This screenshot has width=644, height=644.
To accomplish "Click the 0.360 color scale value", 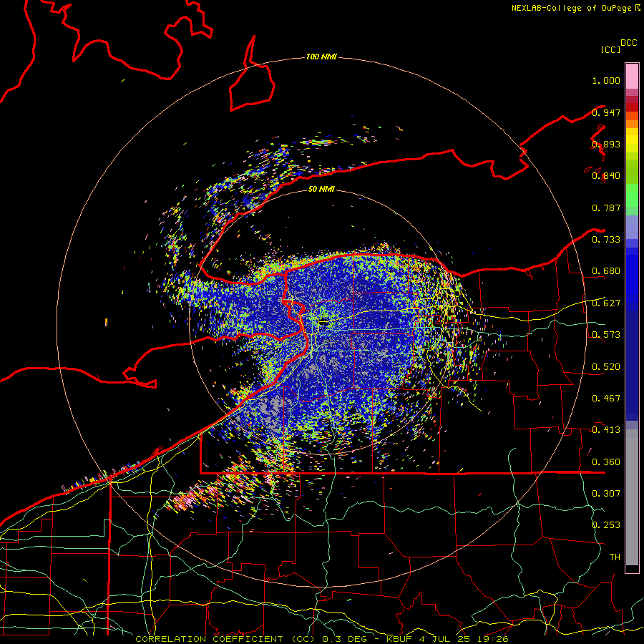I will 606,462.
